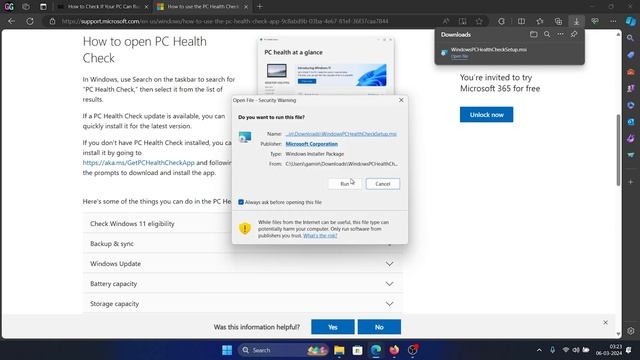Image resolution: width=640 pixels, height=360 pixels.
Task: Click the PC health at a glance image
Action: 326,67
